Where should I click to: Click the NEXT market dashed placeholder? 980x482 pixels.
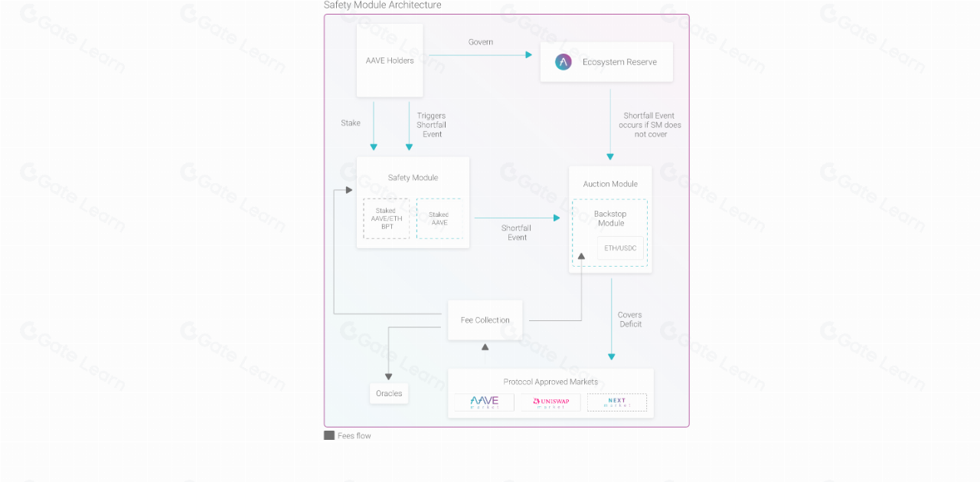[616, 402]
